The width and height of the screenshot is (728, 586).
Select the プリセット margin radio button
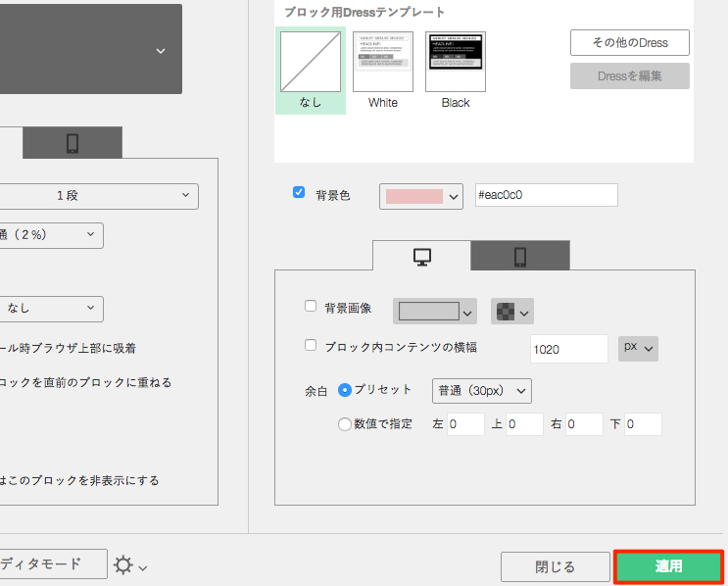click(x=345, y=390)
